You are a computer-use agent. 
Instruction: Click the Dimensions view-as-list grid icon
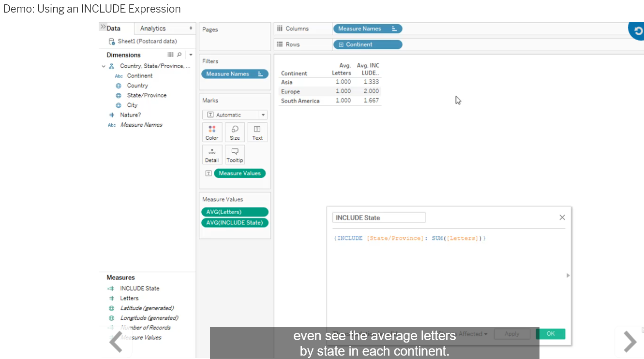(x=170, y=55)
